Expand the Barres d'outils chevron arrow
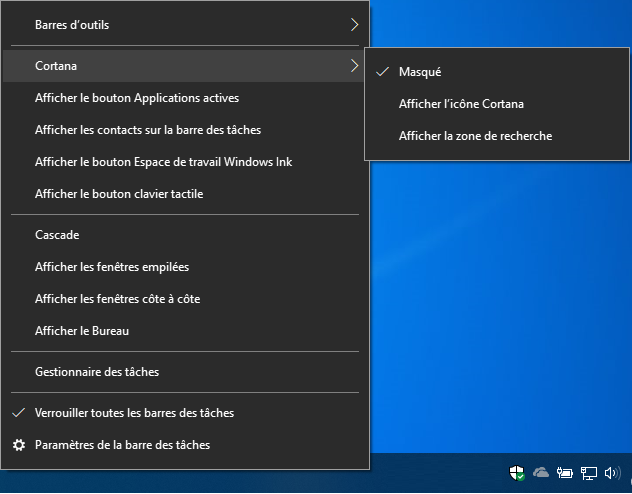This screenshot has height=494, width=632. point(354,25)
